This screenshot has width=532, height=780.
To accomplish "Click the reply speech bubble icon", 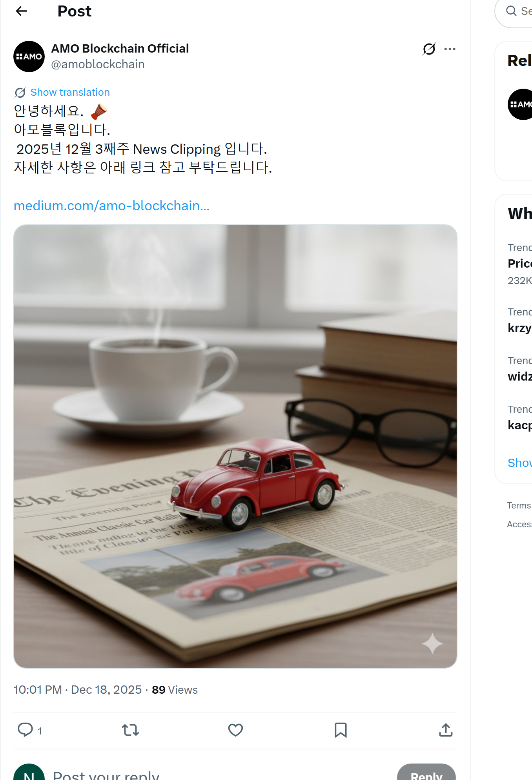I will tap(26, 730).
